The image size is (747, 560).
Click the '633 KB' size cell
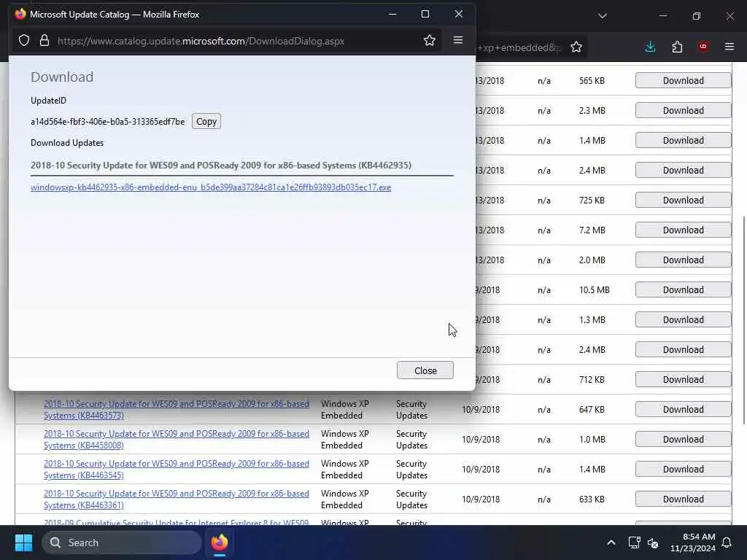[x=592, y=499]
